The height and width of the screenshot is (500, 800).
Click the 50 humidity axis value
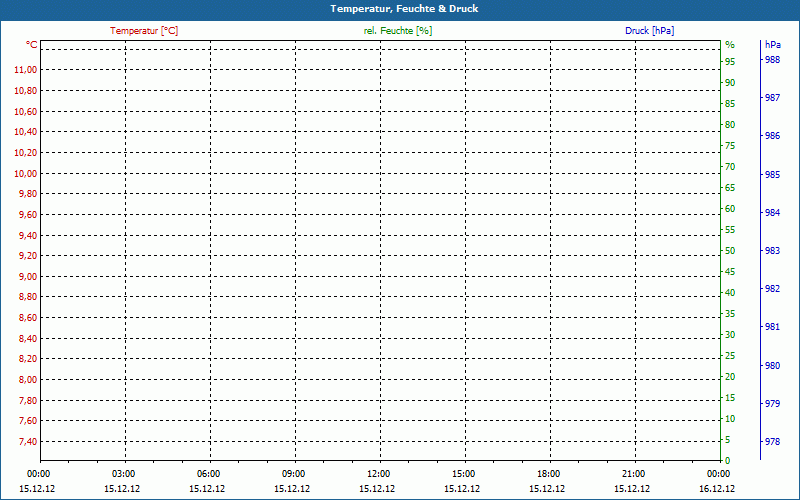pos(730,251)
